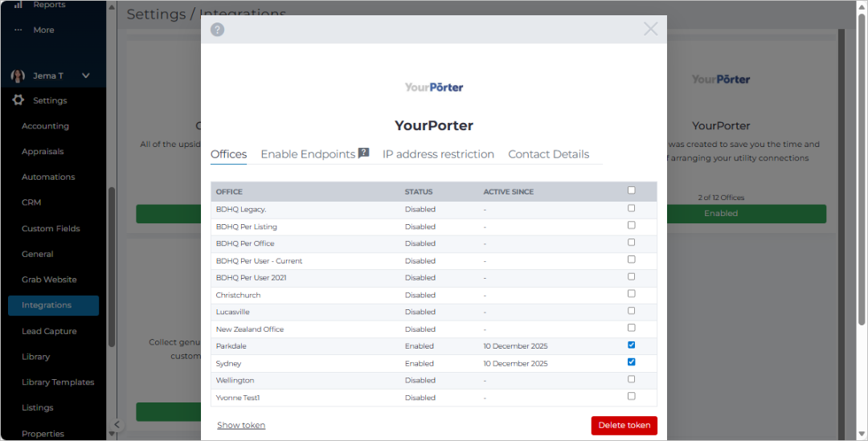The width and height of the screenshot is (868, 441).
Task: Open Lead Capture in sidebar
Action: pyautogui.click(x=49, y=331)
